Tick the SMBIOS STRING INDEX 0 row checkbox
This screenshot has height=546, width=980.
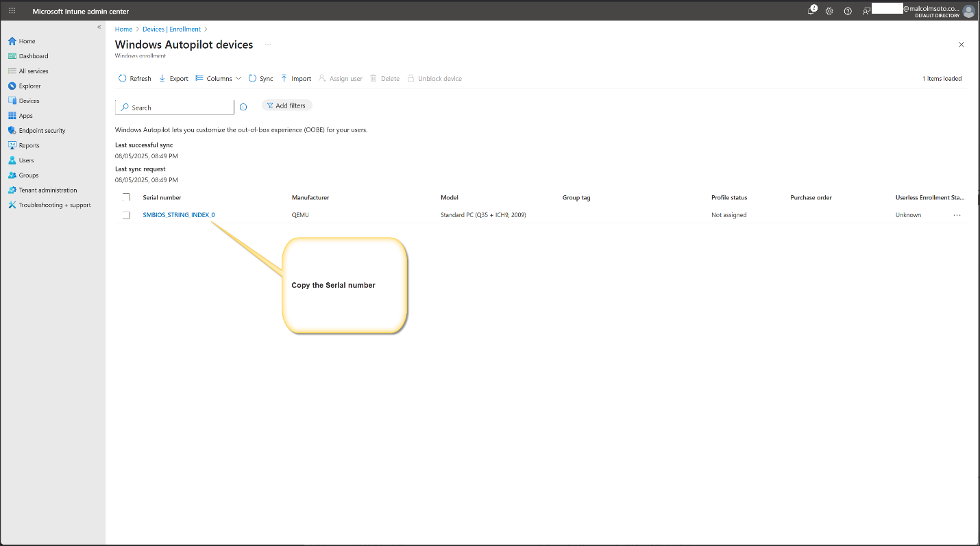pyautogui.click(x=126, y=215)
